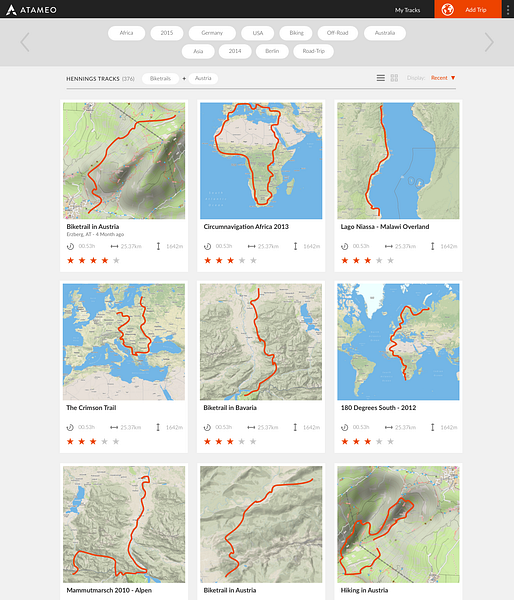Click the globe icon in Add Trip
Viewport: 514px width, 600px height.
tap(447, 10)
